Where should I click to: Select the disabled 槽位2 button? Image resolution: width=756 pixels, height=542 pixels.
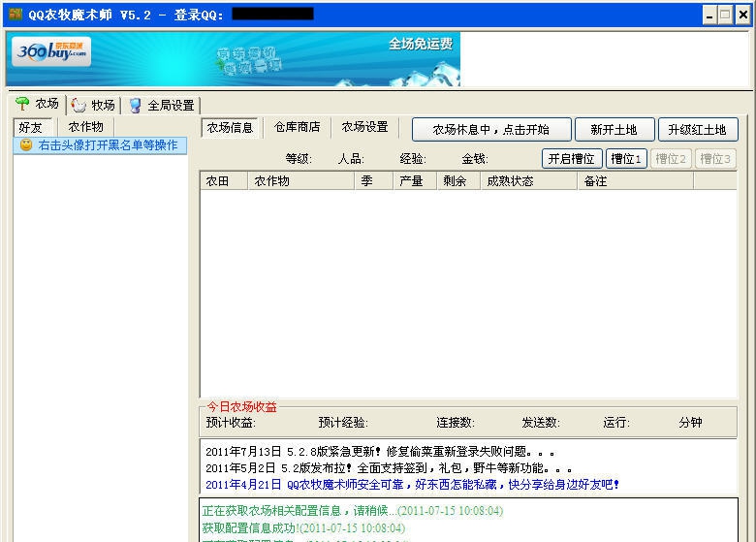[671, 159]
